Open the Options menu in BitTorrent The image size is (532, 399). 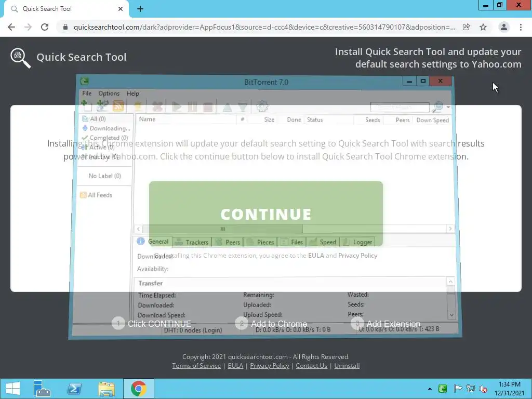(x=109, y=94)
